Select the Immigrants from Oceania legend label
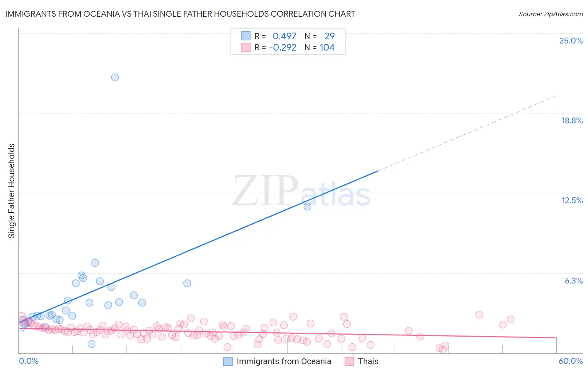Screen dimensions: 588x373 (x=284, y=361)
